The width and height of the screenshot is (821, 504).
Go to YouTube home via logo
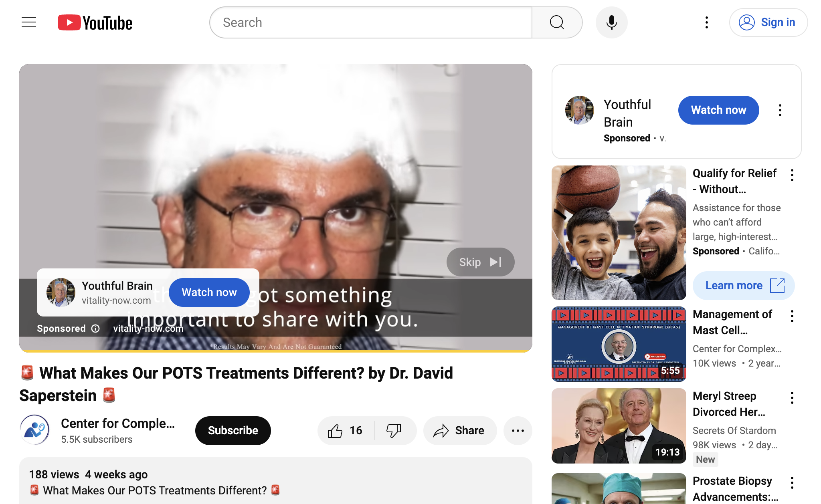point(95,23)
